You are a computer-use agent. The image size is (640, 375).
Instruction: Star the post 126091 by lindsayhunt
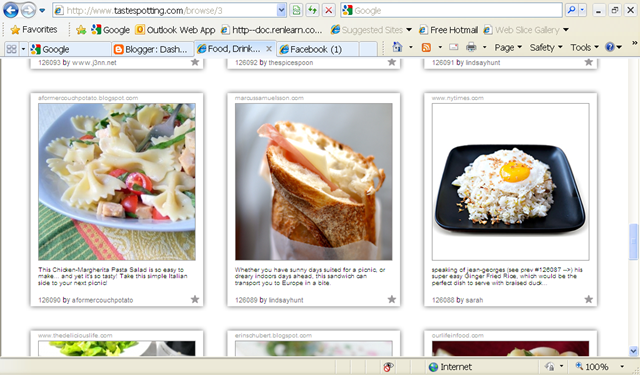point(589,62)
